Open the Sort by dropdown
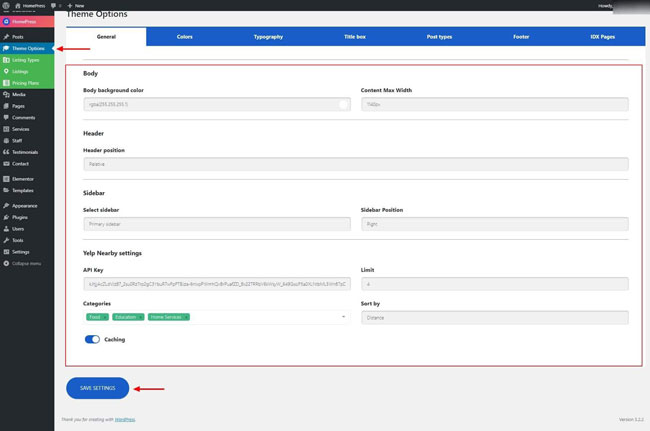 495,318
